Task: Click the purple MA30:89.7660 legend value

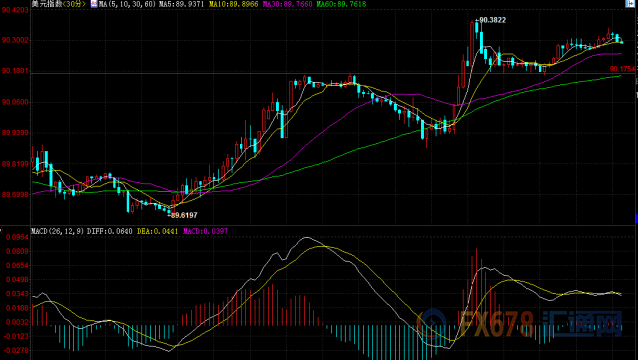Action: tap(287, 4)
